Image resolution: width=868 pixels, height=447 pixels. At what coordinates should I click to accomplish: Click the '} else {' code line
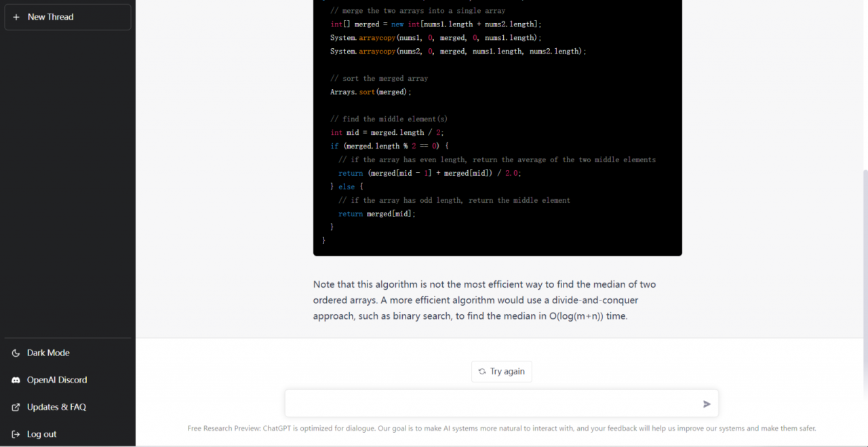(347, 187)
